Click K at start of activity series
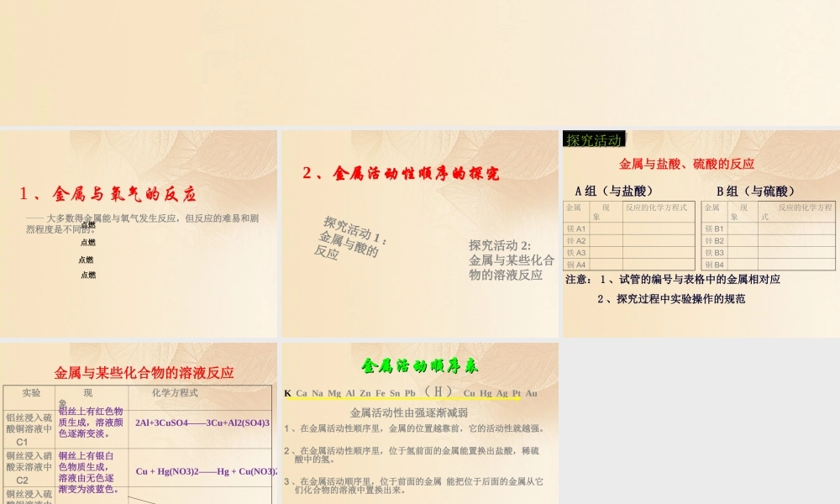Screen dimensions: 840x504 tap(287, 393)
